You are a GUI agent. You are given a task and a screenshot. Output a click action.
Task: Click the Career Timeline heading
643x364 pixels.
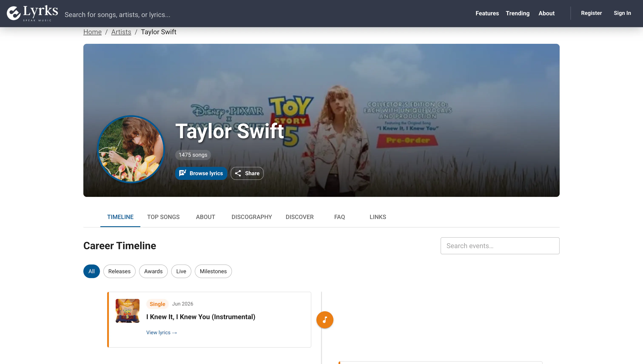[119, 246]
